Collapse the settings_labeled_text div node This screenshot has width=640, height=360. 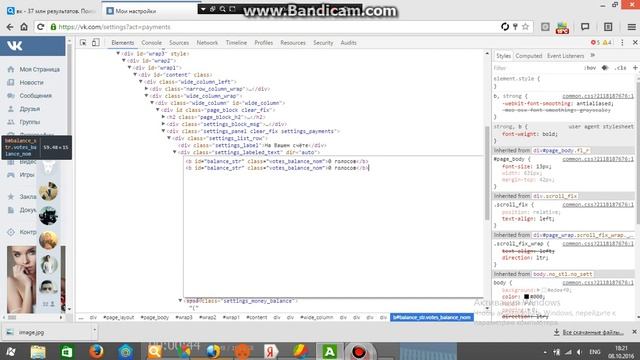tap(175, 152)
